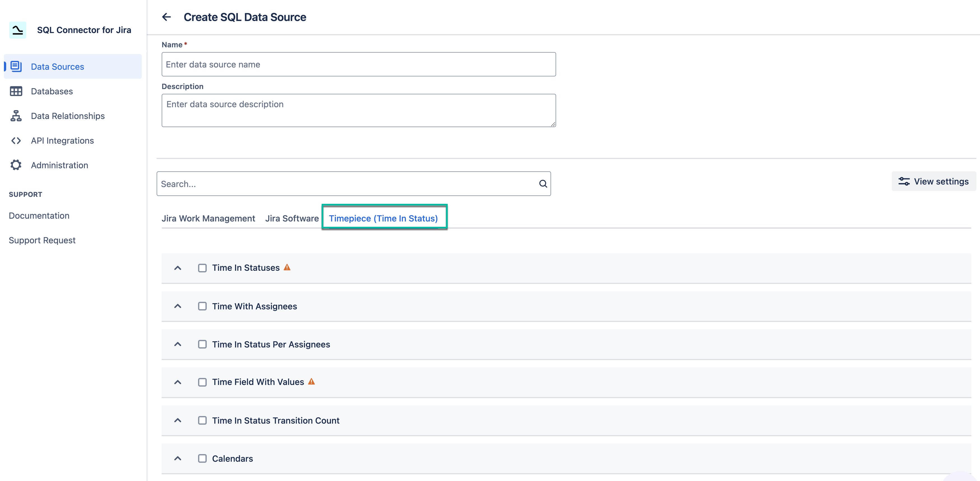Open the Documentation link
The width and height of the screenshot is (980, 481).
click(39, 216)
